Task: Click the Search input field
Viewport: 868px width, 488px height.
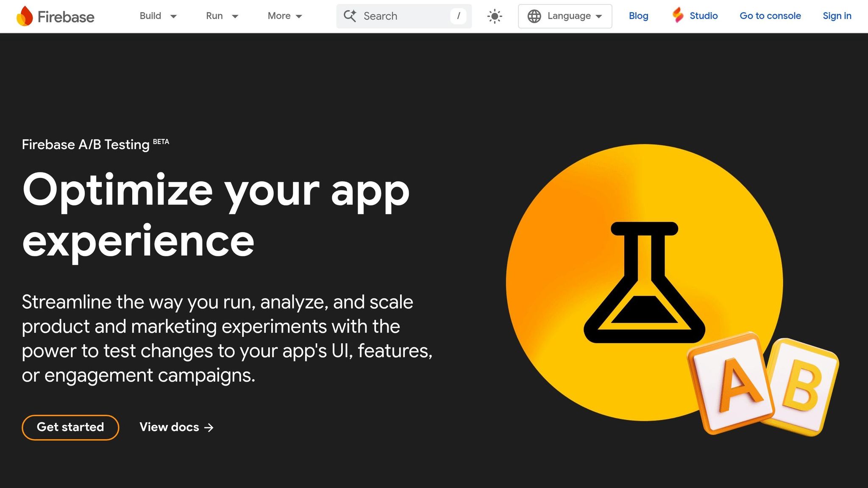Action: click(x=404, y=16)
